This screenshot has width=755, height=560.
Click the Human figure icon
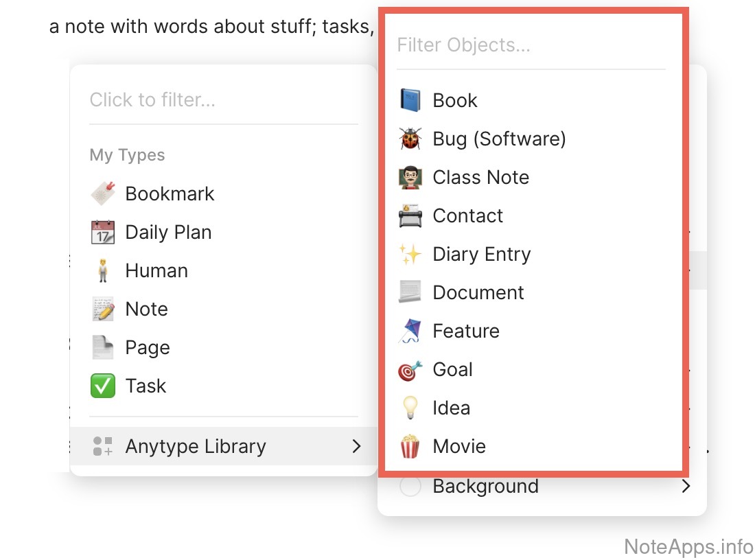pyautogui.click(x=103, y=271)
